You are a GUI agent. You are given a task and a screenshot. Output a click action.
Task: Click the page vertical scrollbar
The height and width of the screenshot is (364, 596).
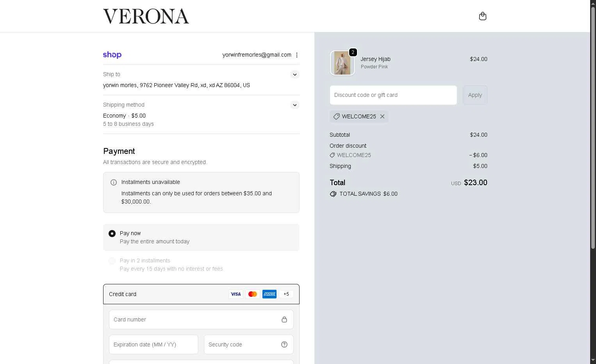coord(593,128)
